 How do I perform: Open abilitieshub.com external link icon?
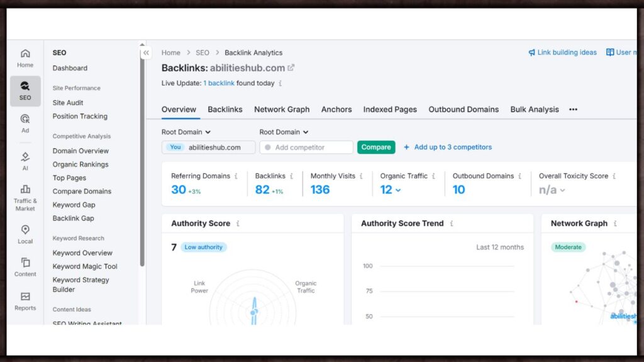[x=291, y=67]
